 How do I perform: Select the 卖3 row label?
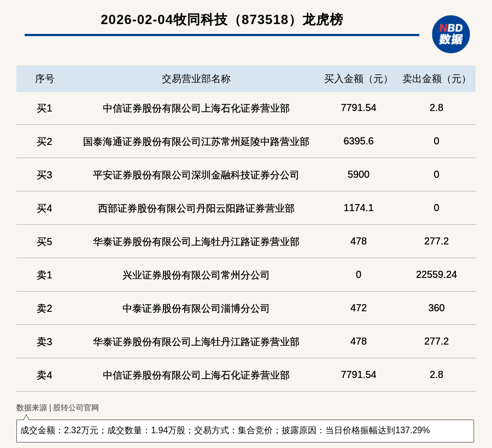44,342
